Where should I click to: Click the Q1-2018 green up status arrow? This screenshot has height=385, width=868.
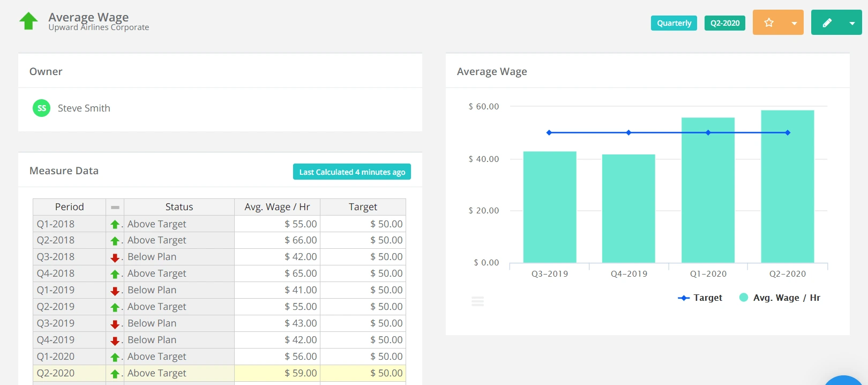coord(115,224)
